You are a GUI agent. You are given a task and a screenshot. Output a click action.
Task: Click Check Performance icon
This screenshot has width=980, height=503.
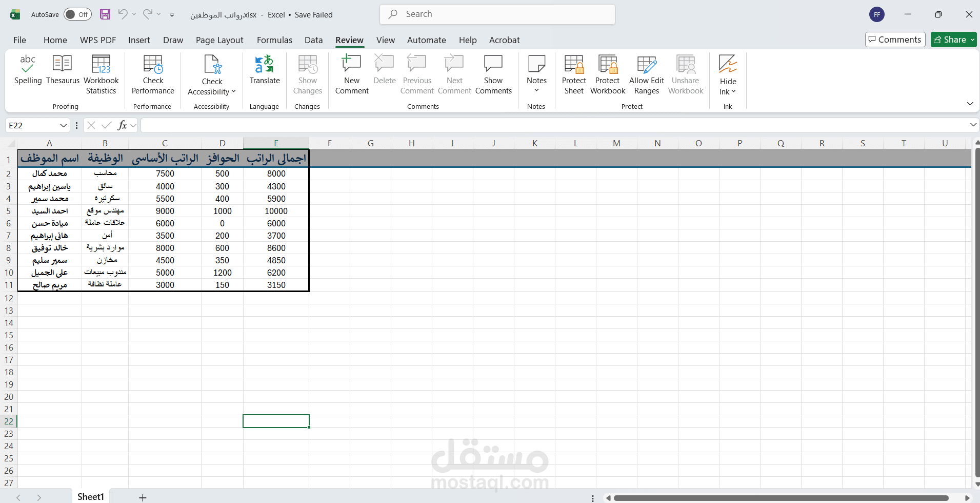(153, 65)
